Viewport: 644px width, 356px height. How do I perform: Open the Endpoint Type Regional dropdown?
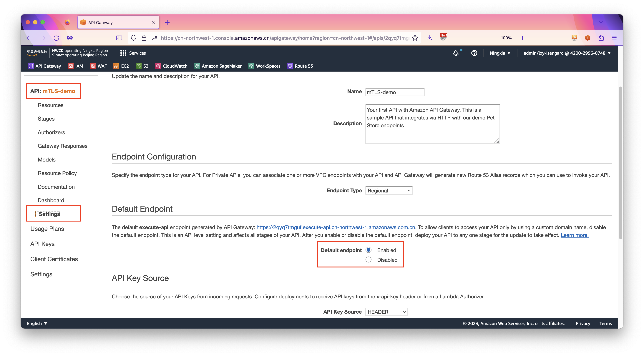[x=389, y=190]
